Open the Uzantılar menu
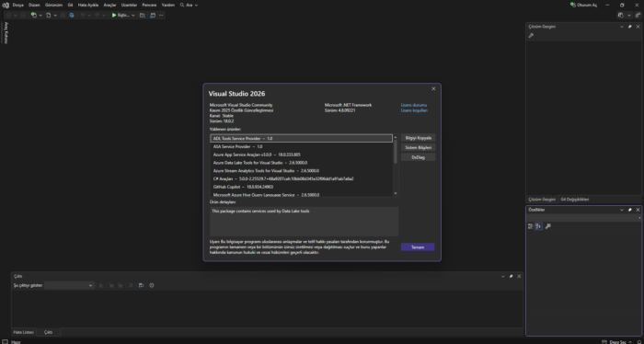Image resolution: width=644 pixels, height=344 pixels. pos(130,6)
